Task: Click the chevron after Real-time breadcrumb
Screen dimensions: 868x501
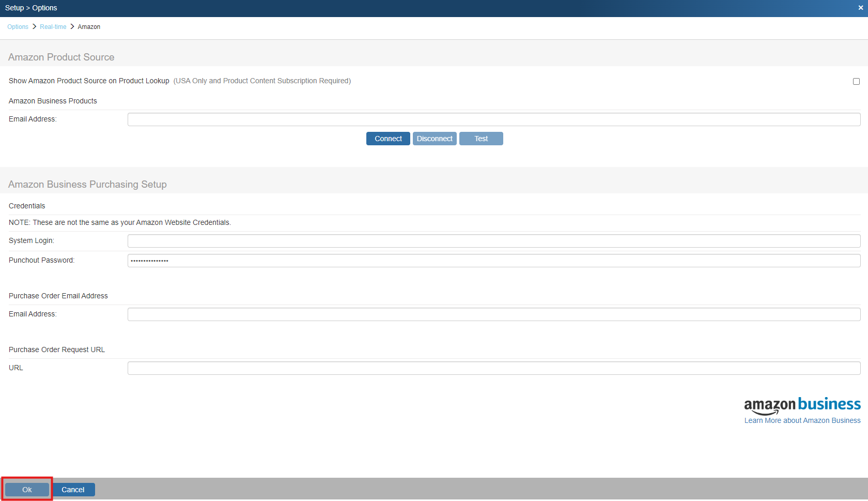Action: pyautogui.click(x=72, y=26)
